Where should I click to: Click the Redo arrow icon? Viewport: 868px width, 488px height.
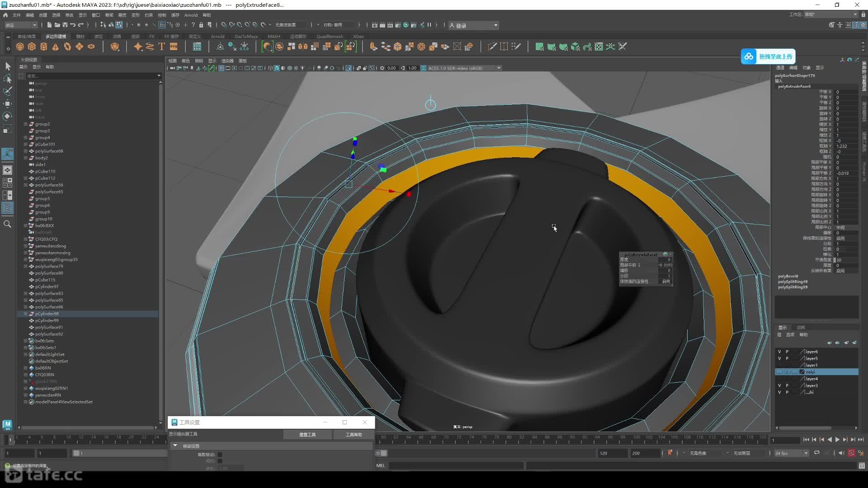[81, 25]
